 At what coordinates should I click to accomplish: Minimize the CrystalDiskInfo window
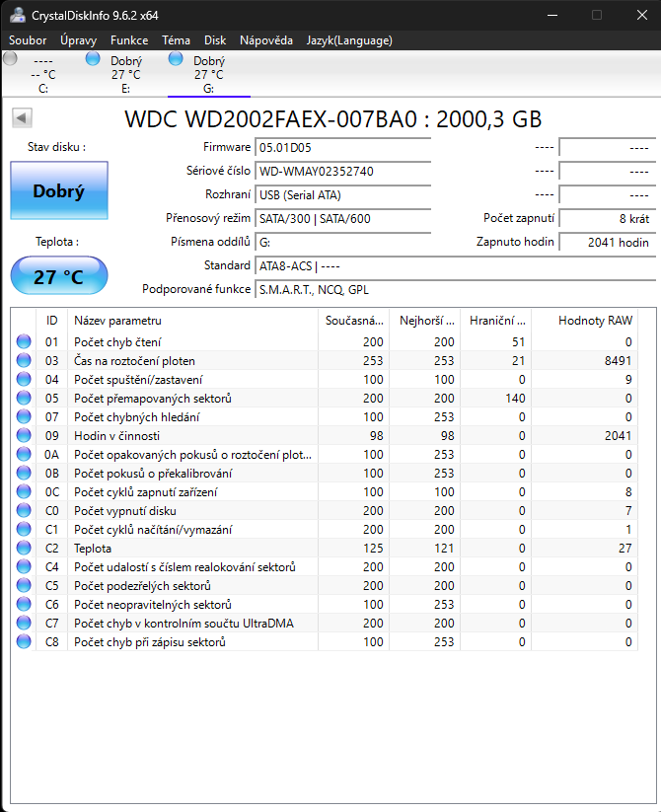552,15
